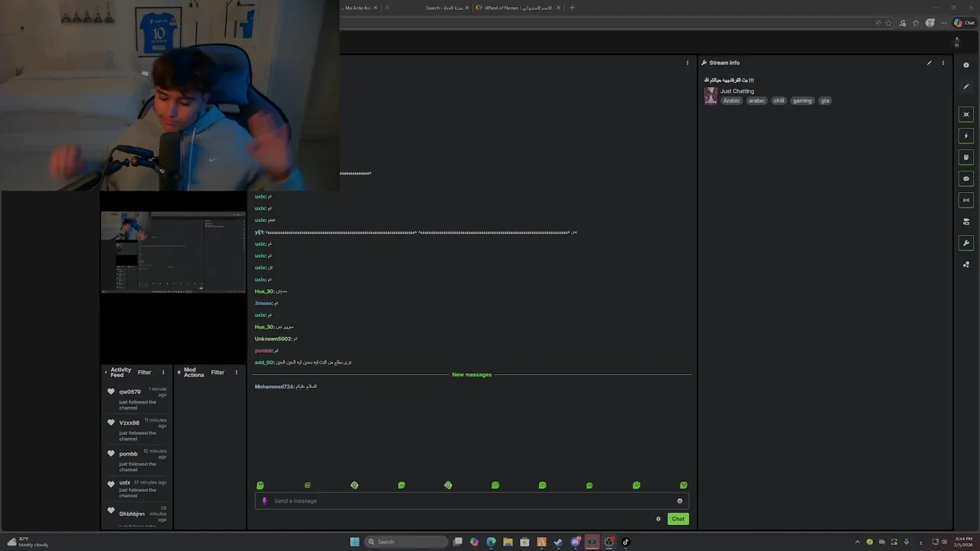Open chat settings gear icon
The width and height of the screenshot is (980, 551).
click(658, 519)
